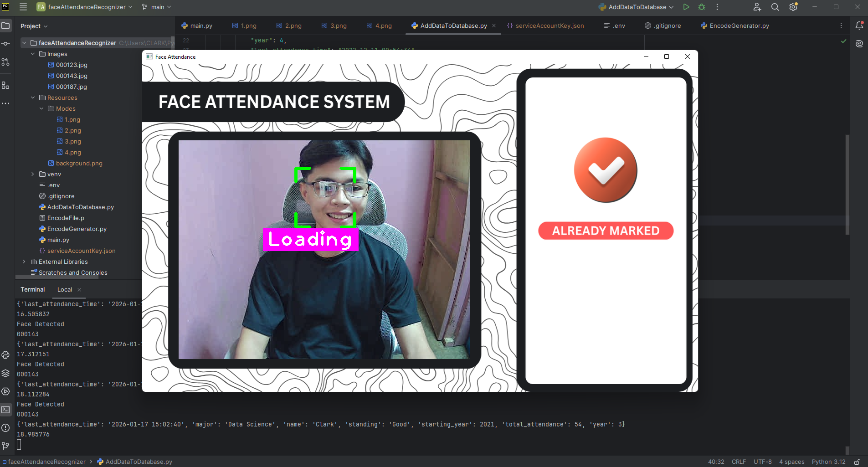Click the Debug bug icon

[702, 7]
